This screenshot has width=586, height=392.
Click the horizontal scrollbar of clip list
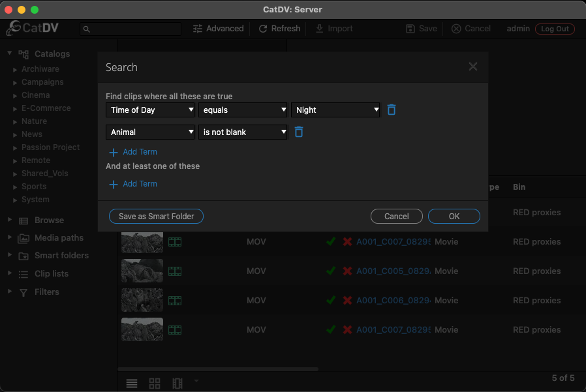[x=218, y=369]
